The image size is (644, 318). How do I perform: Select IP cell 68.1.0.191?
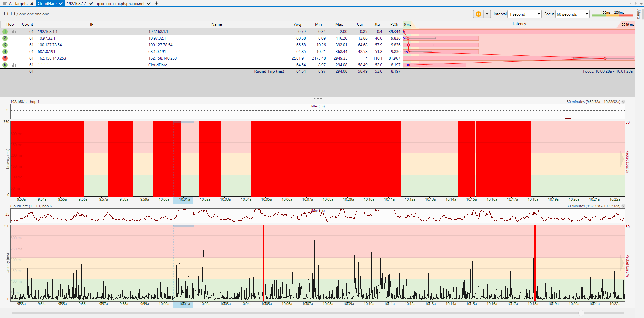[46, 52]
